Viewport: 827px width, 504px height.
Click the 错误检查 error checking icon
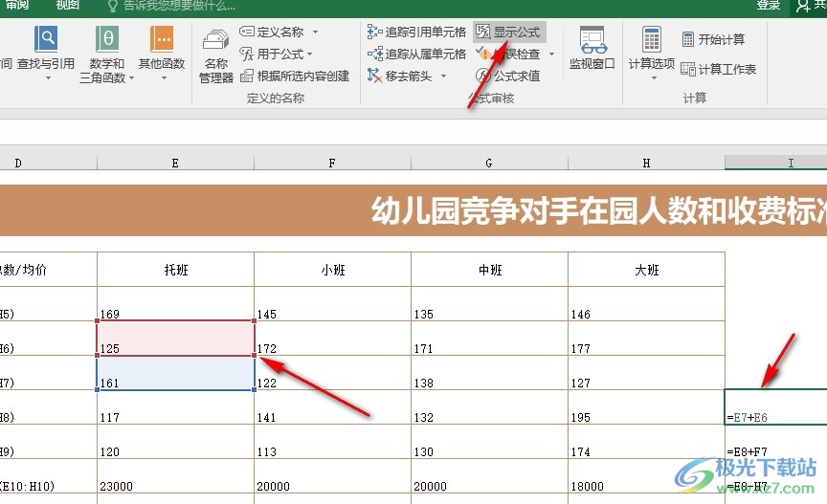point(483,54)
